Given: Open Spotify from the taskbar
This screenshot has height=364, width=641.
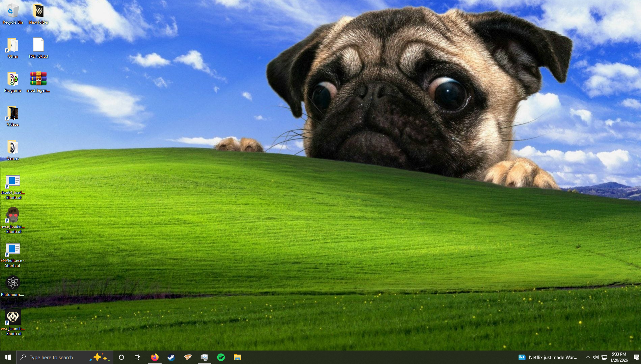Looking at the screenshot, I should tap(221, 357).
